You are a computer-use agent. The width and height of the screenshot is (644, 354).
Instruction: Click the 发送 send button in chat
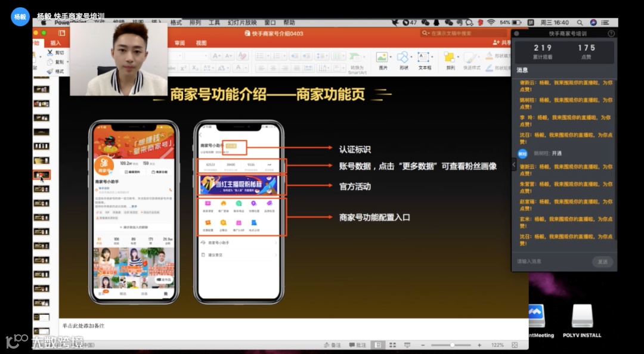[x=602, y=262]
